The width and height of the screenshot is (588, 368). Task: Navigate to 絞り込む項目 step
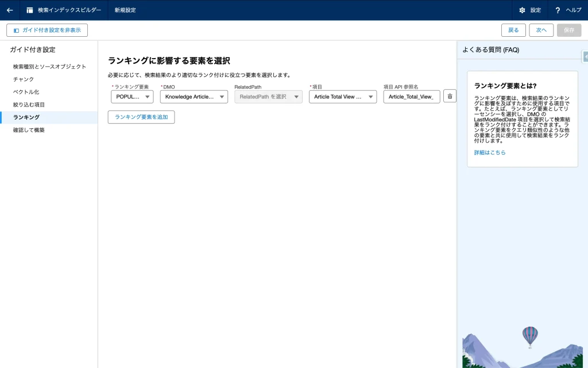point(29,105)
